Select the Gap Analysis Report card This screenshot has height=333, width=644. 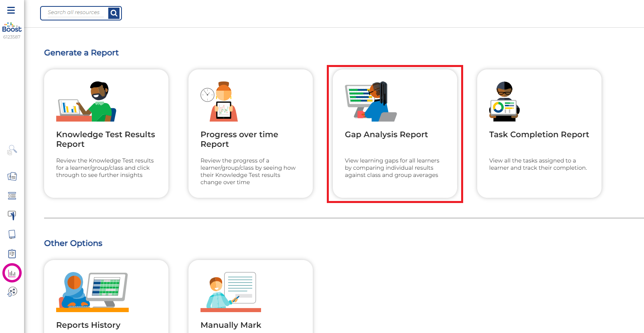pyautogui.click(x=395, y=134)
